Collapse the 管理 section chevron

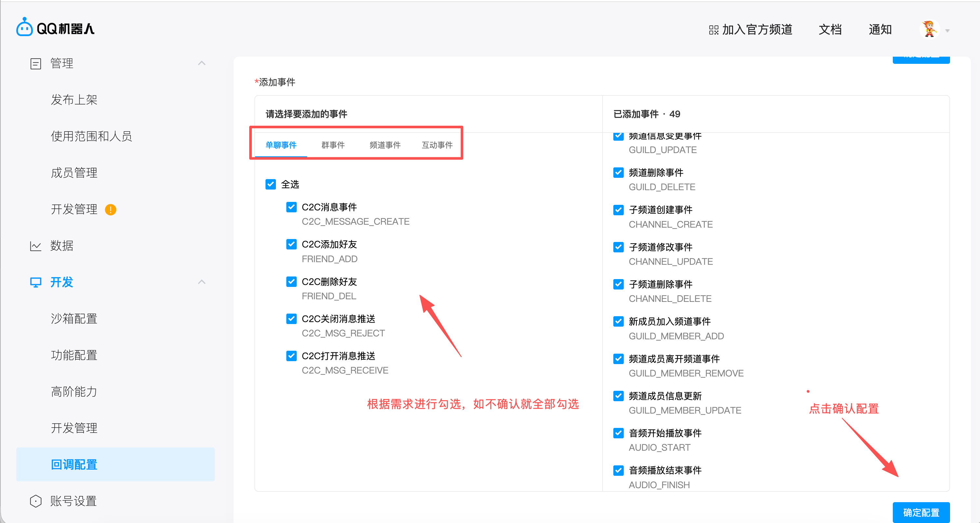(x=202, y=63)
